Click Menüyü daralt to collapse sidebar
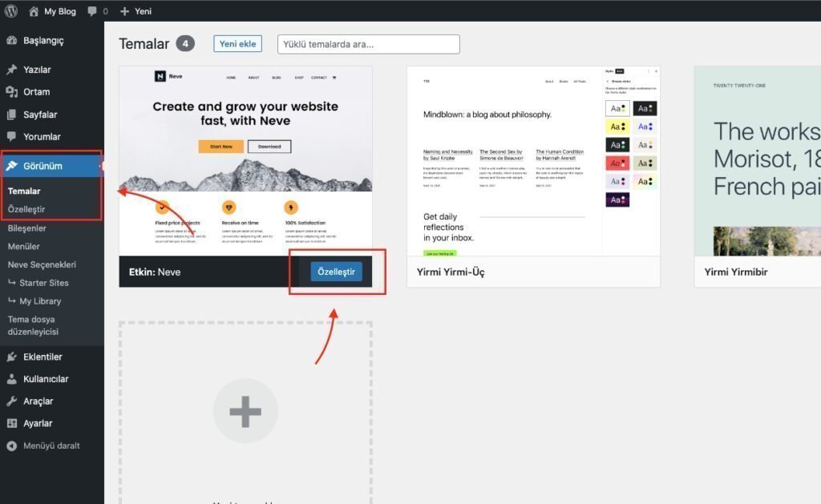821x504 pixels. tap(51, 446)
